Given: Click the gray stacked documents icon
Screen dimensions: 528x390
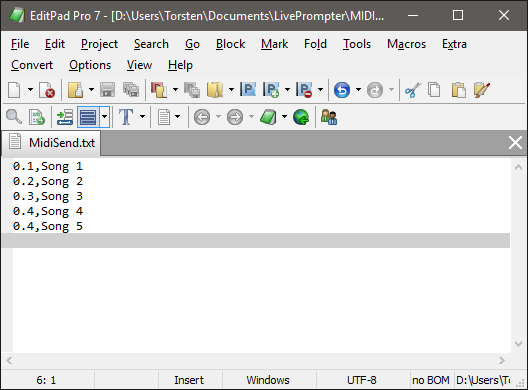Looking at the screenshot, I should [192, 90].
